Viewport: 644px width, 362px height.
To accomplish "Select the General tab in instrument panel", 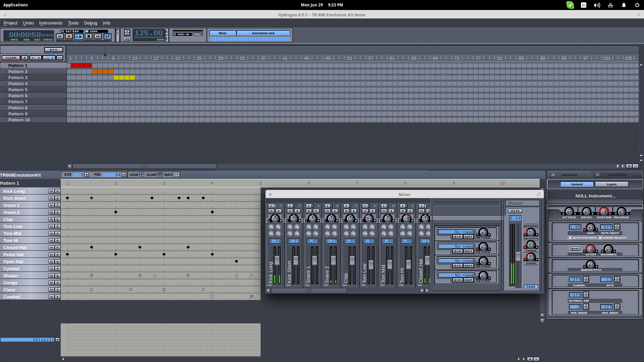I will pyautogui.click(x=577, y=184).
